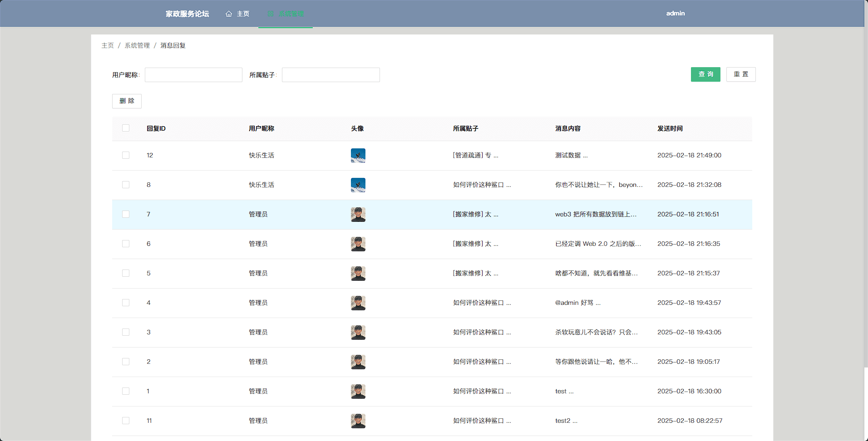View the avatar image for reply ID 4
Viewport: 868px width, 441px height.
358,303
